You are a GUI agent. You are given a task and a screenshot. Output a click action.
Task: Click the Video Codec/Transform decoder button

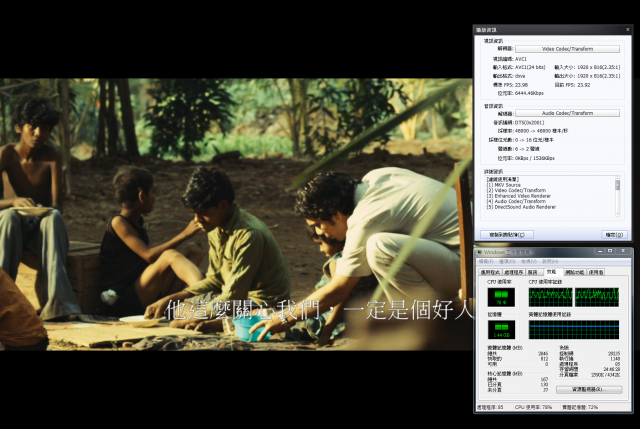click(x=567, y=49)
